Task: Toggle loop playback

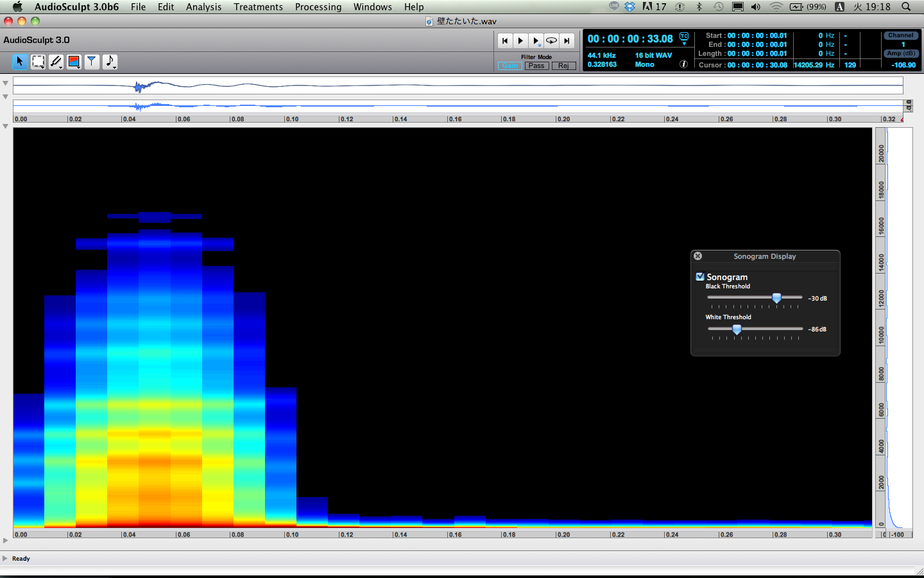Action: click(x=551, y=40)
